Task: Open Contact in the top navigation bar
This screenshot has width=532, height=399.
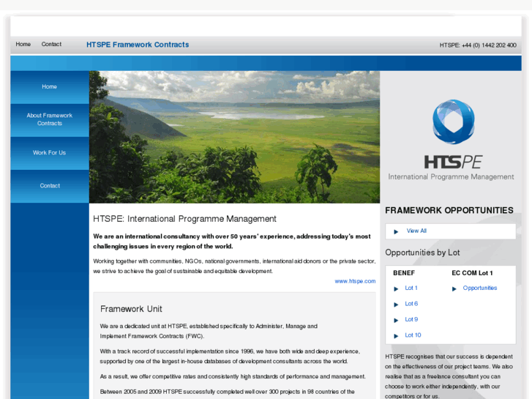Action: (x=51, y=44)
